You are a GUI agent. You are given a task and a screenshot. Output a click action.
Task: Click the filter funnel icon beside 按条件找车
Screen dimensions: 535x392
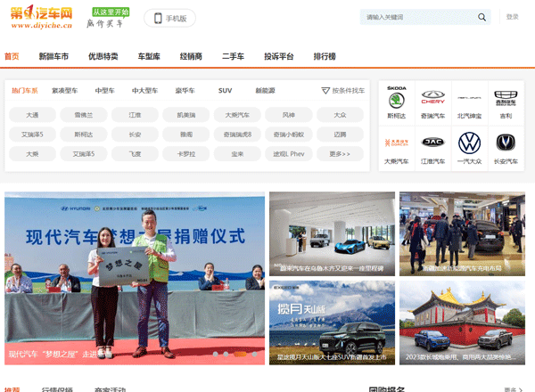click(325, 91)
